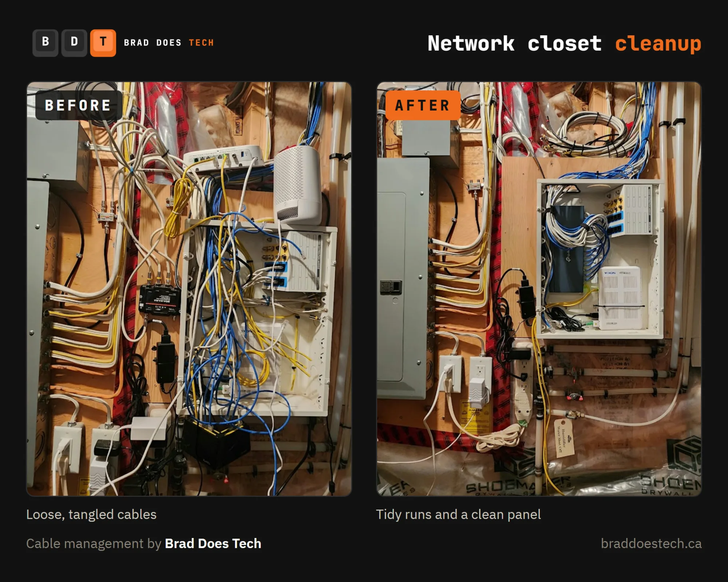728x582 pixels.
Task: Open the before photo of tangled cables
Action: [189, 289]
